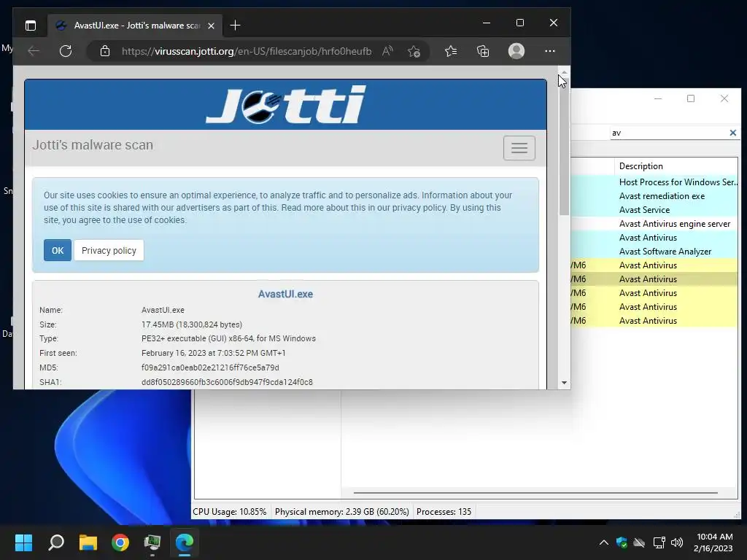The width and height of the screenshot is (747, 560).
Task: Open the Privacy policy button
Action: 109,251
